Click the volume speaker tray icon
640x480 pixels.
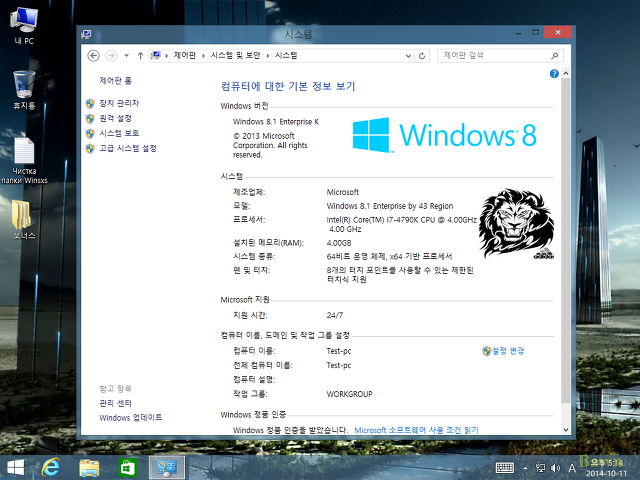[555, 468]
